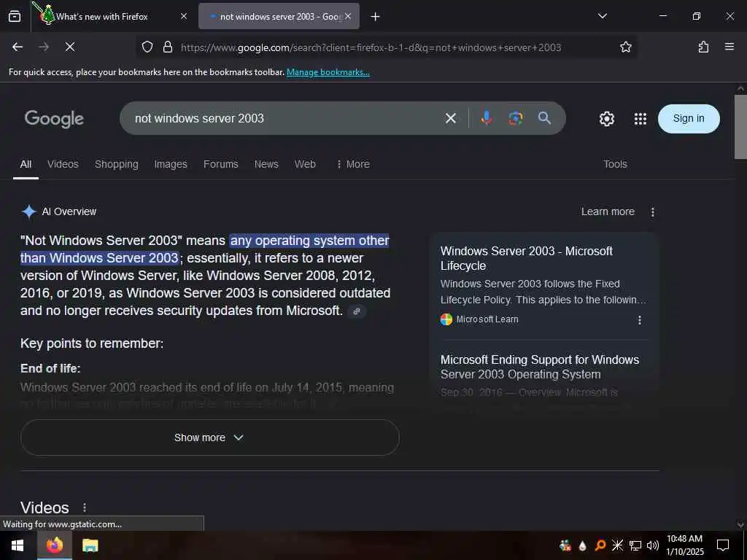Open File Explorer from taskbar
The width and height of the screenshot is (747, 560).
[90, 545]
